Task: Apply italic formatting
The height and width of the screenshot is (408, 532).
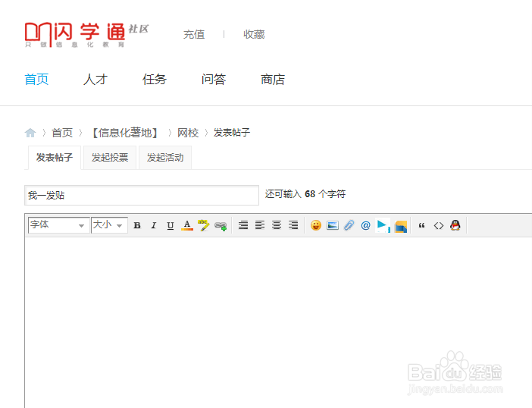Action: 154,225
